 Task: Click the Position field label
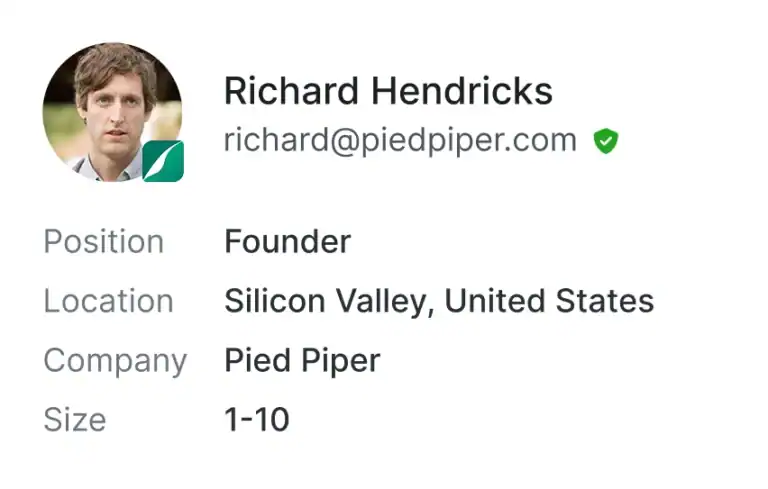pyautogui.click(x=104, y=242)
